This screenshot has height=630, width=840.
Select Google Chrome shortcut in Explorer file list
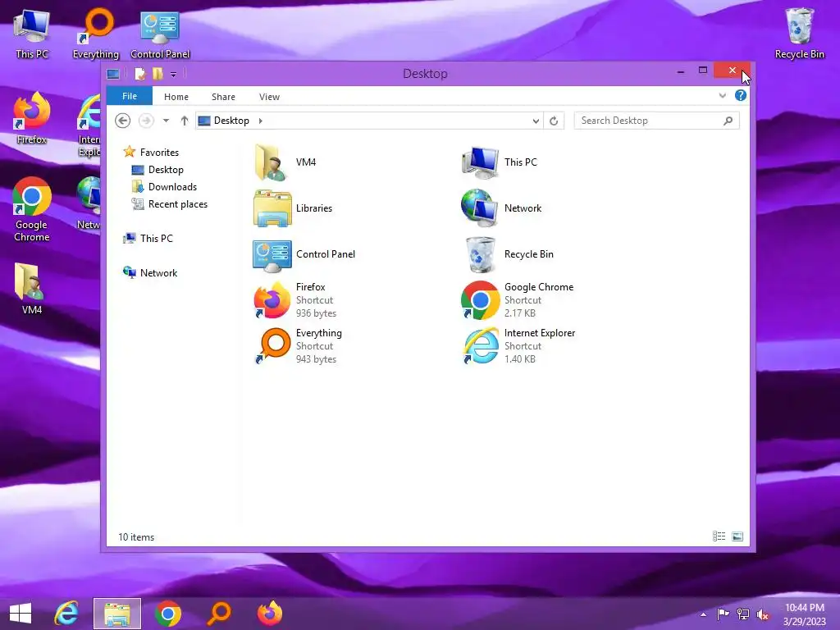(x=518, y=300)
